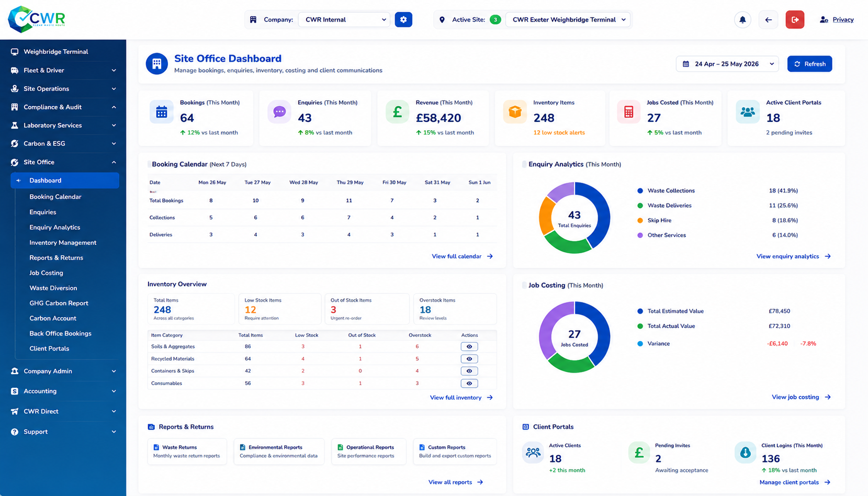Image resolution: width=868 pixels, height=496 pixels.
Task: Click the View all reports link
Action: [x=456, y=482]
